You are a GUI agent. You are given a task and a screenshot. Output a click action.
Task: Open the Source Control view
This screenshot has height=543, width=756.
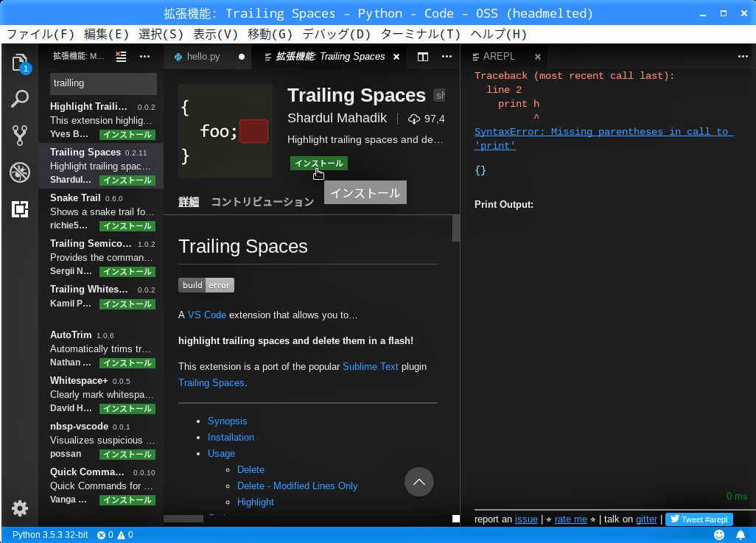[20, 136]
